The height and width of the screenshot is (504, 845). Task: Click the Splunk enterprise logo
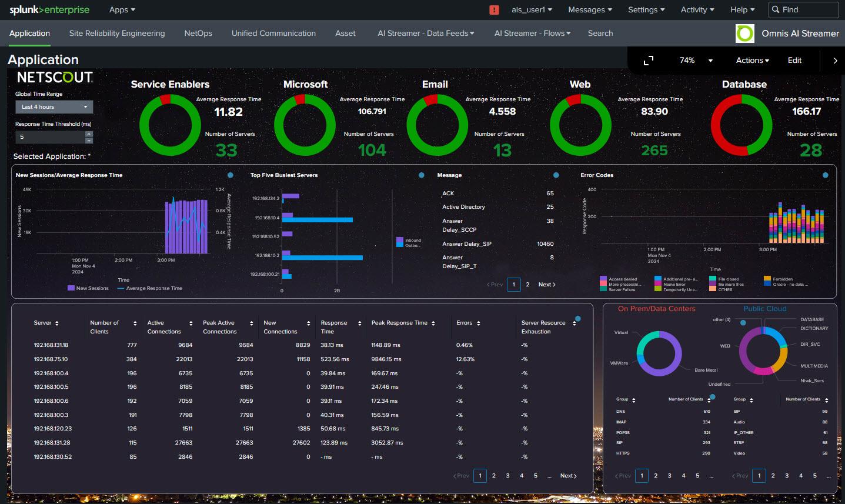click(x=49, y=10)
